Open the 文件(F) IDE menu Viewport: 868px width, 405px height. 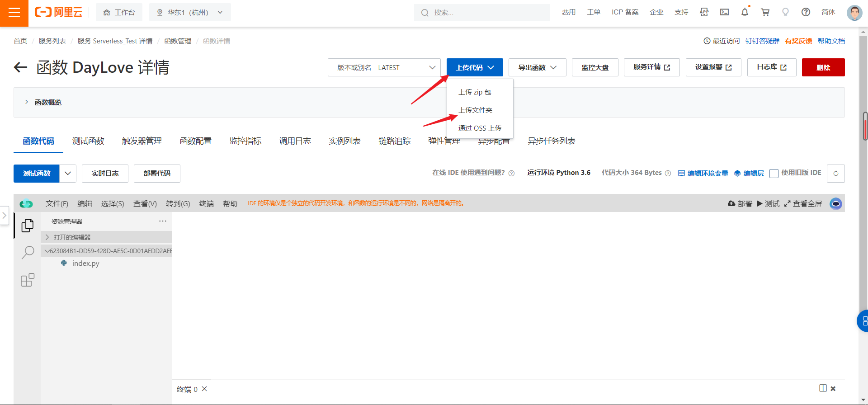57,204
